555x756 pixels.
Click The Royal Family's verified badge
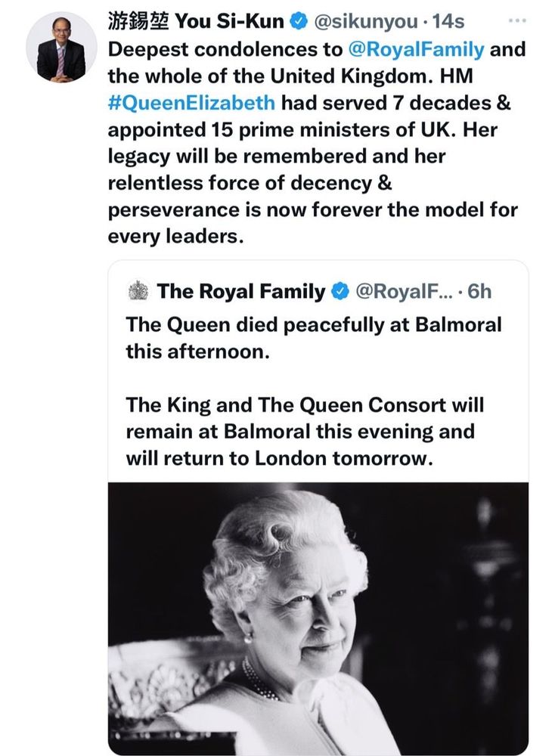pos(340,291)
